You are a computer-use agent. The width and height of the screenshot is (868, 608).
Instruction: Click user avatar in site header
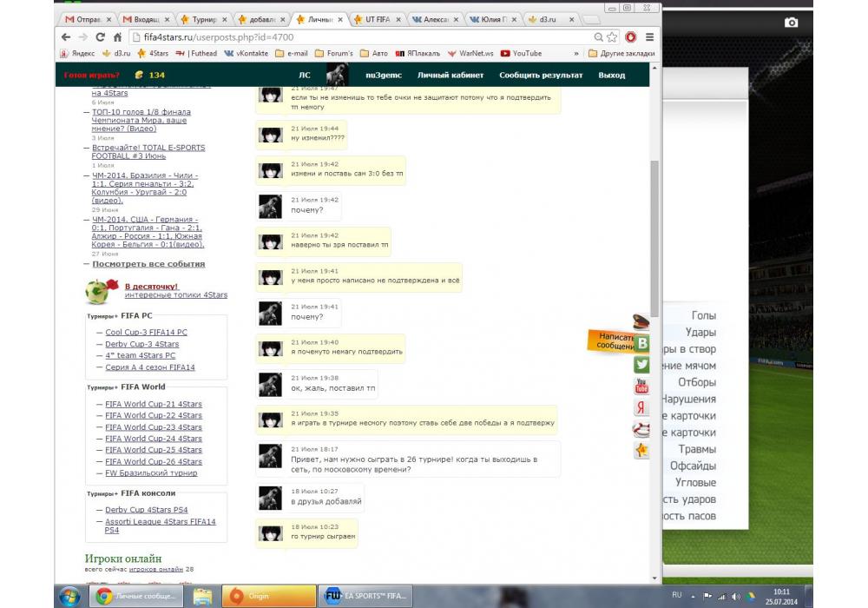tap(337, 74)
